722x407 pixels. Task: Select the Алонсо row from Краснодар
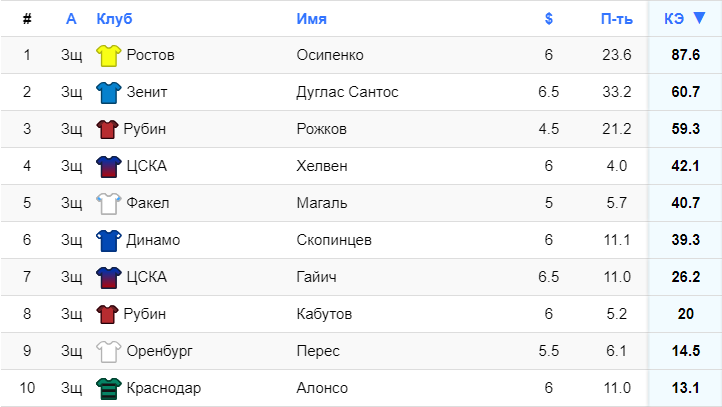361,388
